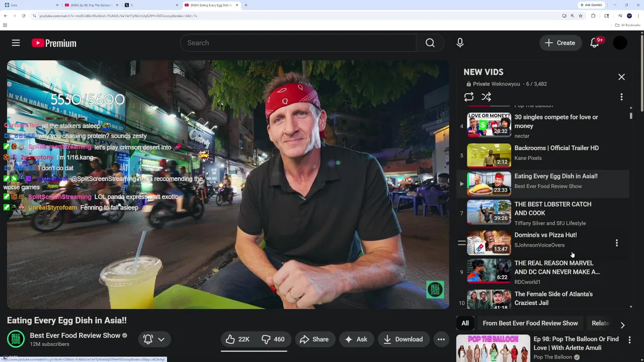Open Kane Pixels channel text in playlist

pyautogui.click(x=528, y=158)
